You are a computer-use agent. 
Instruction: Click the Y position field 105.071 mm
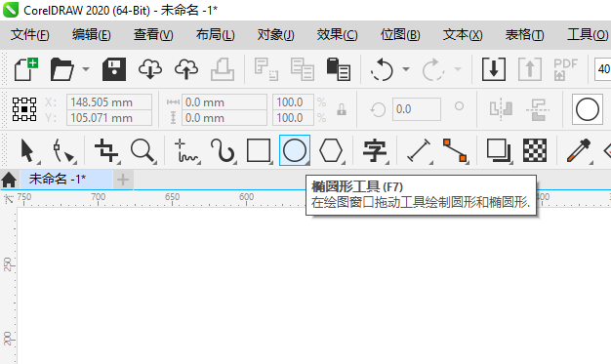coord(109,118)
